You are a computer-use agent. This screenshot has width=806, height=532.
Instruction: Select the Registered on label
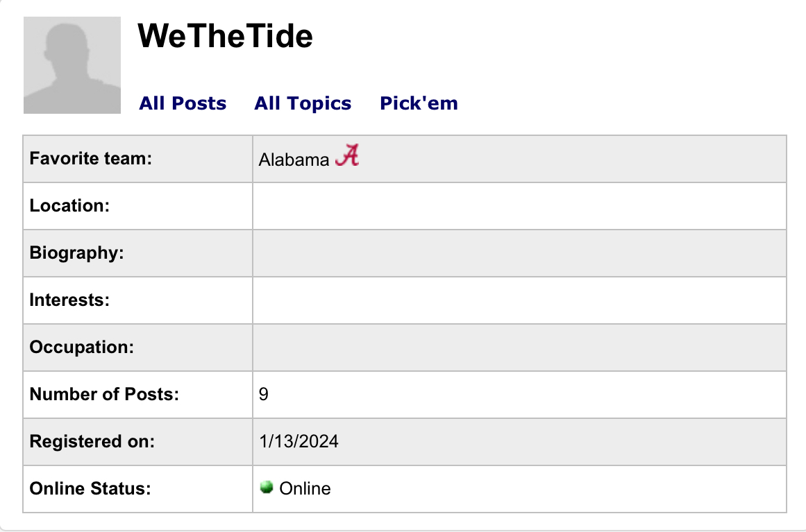point(92,441)
